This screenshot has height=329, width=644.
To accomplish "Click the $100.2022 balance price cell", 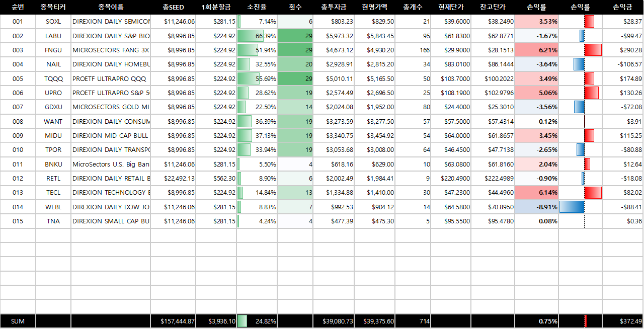I will point(493,78).
